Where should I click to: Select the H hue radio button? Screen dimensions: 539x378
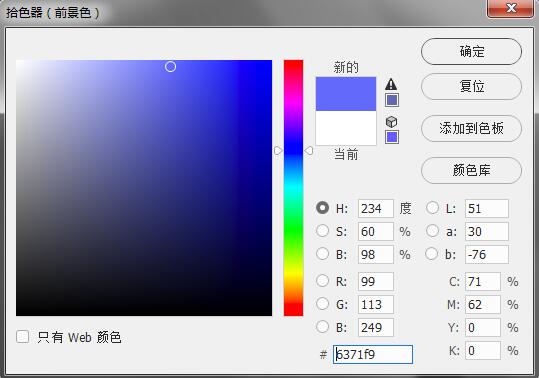(x=322, y=208)
